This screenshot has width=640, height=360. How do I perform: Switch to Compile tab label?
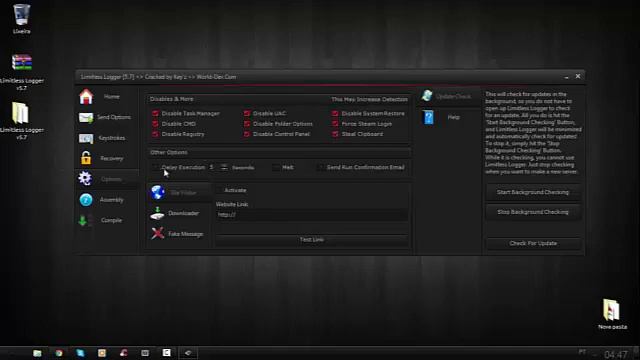111,220
